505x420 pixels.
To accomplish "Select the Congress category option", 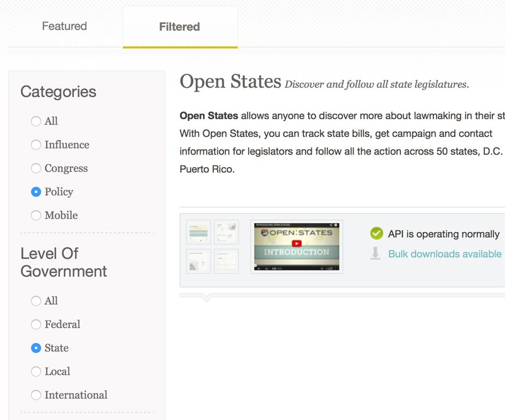I will click(x=36, y=168).
